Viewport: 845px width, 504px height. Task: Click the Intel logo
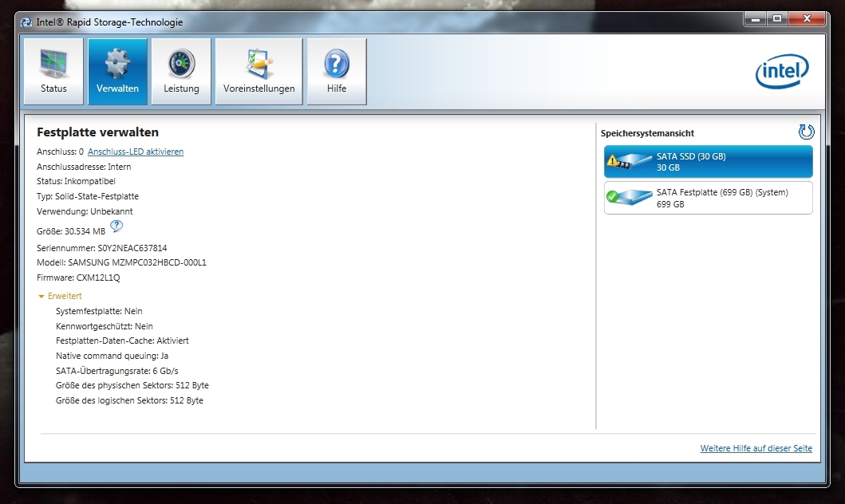pyautogui.click(x=782, y=71)
